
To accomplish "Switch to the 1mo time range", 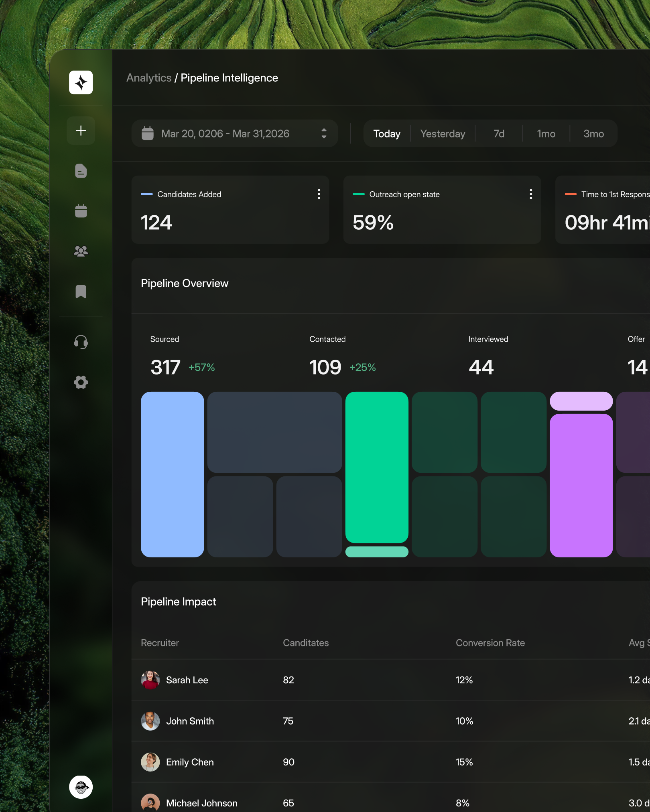I will coord(546,134).
